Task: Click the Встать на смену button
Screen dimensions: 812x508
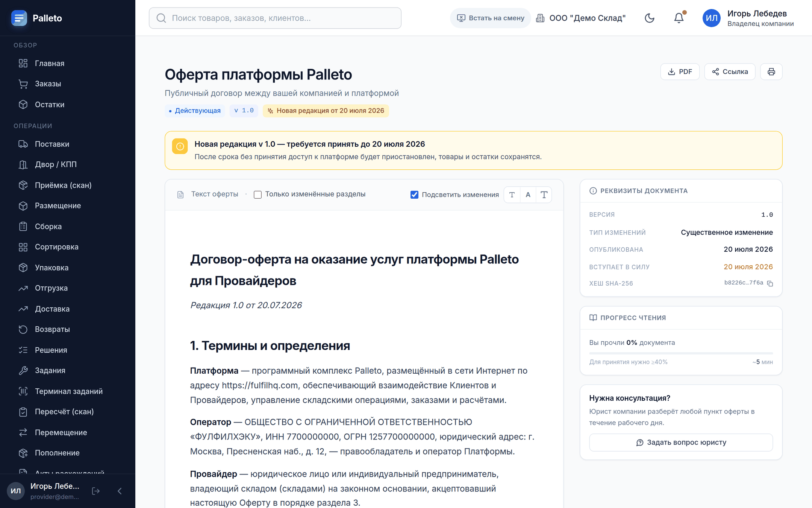Action: point(491,18)
